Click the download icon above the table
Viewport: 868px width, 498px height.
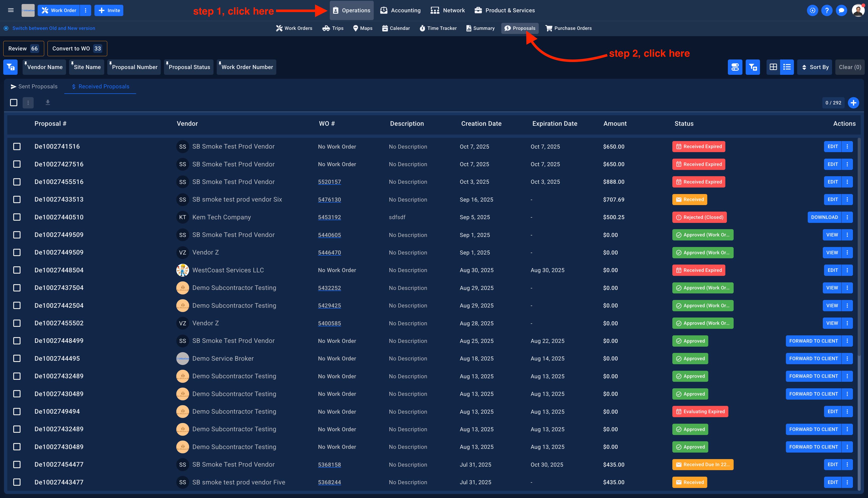pos(47,103)
